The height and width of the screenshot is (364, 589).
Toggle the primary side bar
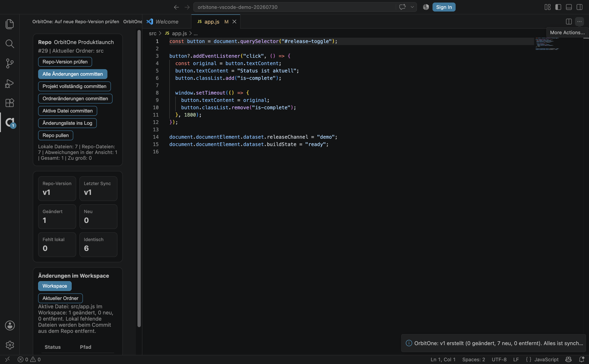pos(558,7)
